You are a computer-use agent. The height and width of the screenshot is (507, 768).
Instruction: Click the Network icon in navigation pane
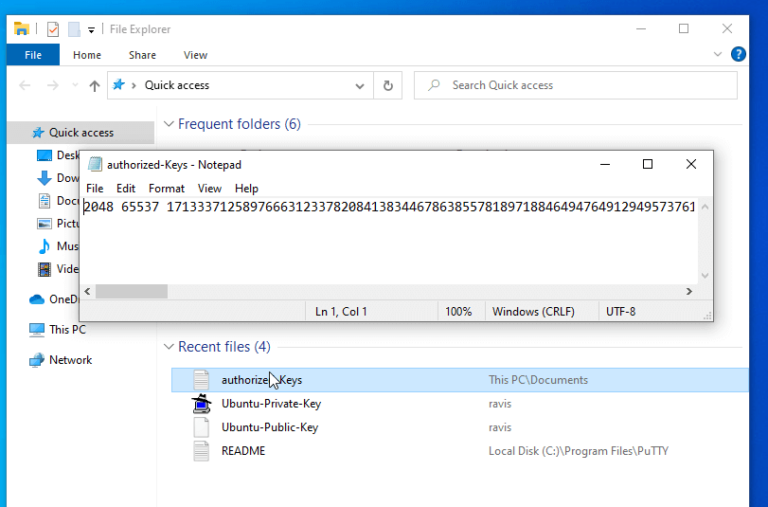pos(37,360)
